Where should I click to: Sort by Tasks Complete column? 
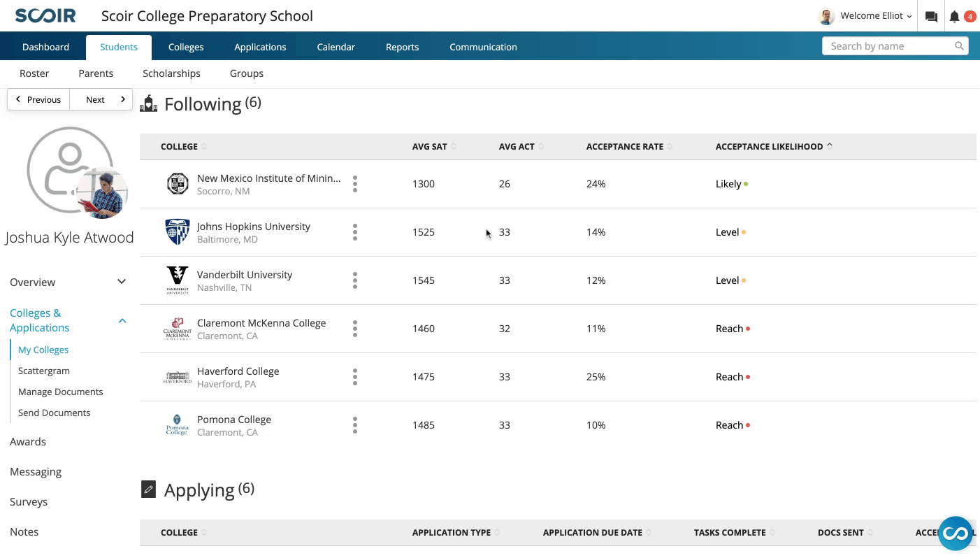click(x=734, y=532)
